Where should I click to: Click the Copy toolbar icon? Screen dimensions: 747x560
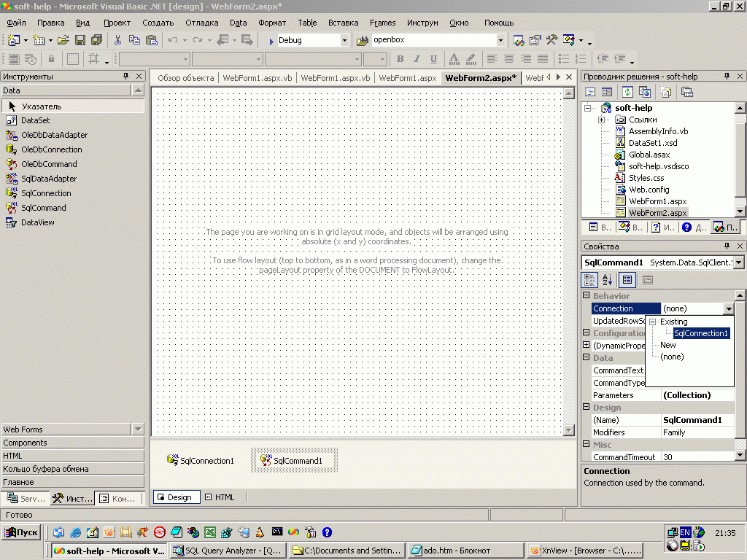[134, 40]
